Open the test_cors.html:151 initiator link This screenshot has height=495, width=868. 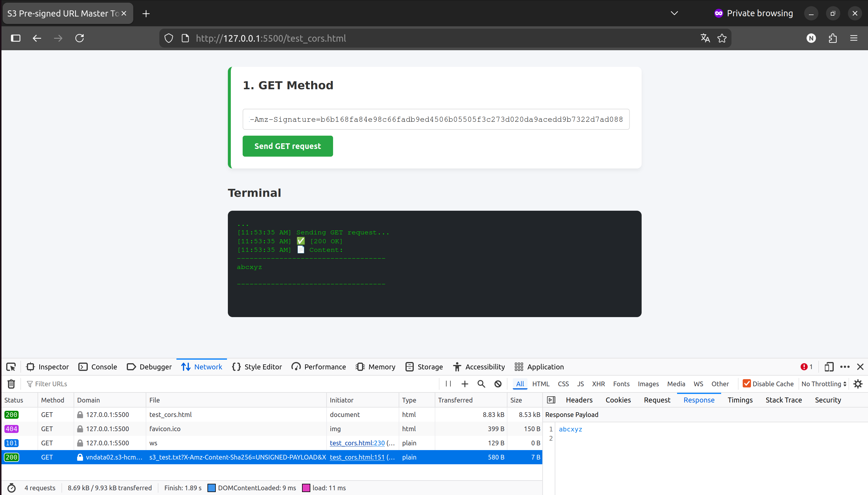(x=357, y=457)
